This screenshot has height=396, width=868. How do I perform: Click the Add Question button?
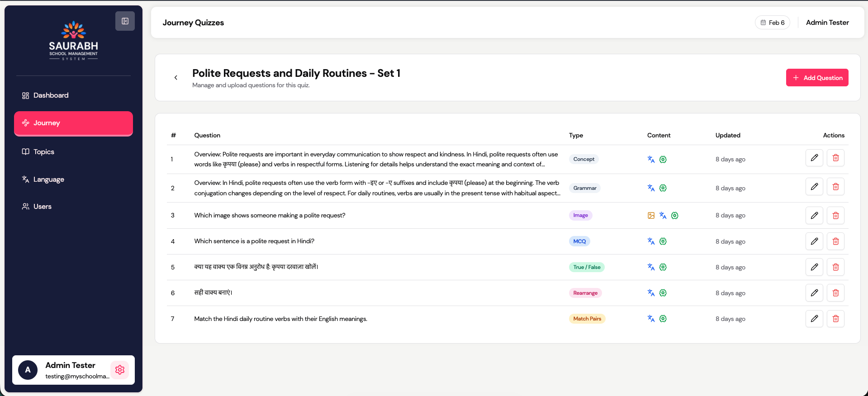click(816, 78)
